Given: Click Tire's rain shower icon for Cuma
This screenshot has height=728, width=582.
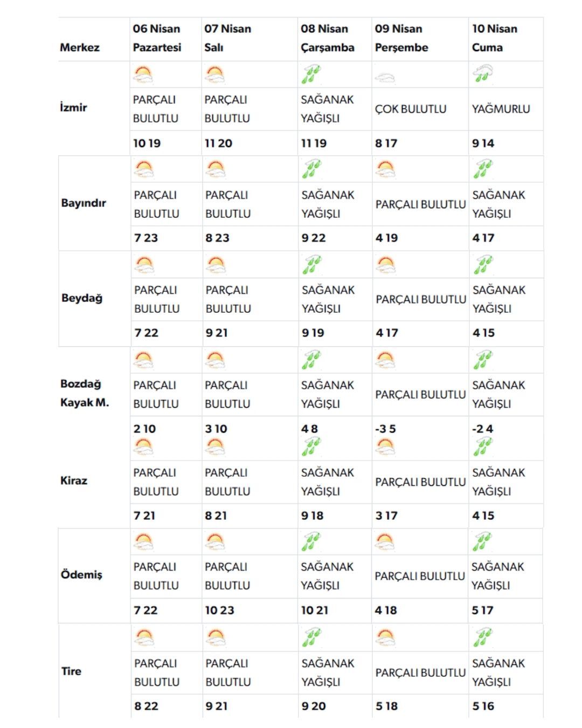Looking at the screenshot, I should [x=483, y=637].
